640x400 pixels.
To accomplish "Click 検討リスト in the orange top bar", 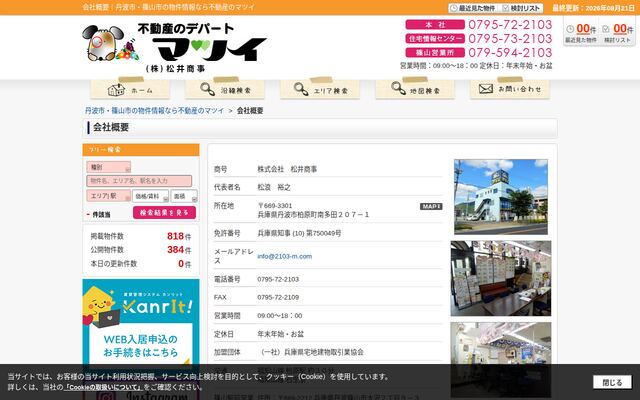I will point(521,8).
